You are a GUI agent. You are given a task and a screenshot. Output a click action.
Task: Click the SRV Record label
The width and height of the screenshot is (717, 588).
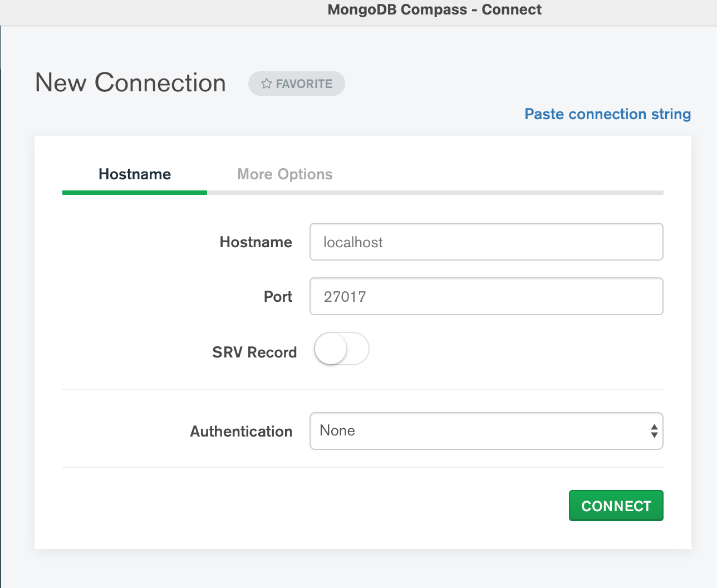pyautogui.click(x=254, y=352)
